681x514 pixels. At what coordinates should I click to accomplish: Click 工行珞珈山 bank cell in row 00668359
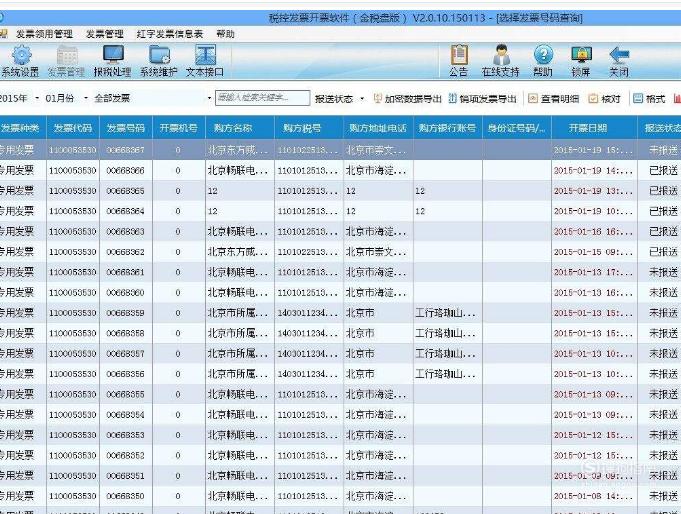[x=446, y=313]
